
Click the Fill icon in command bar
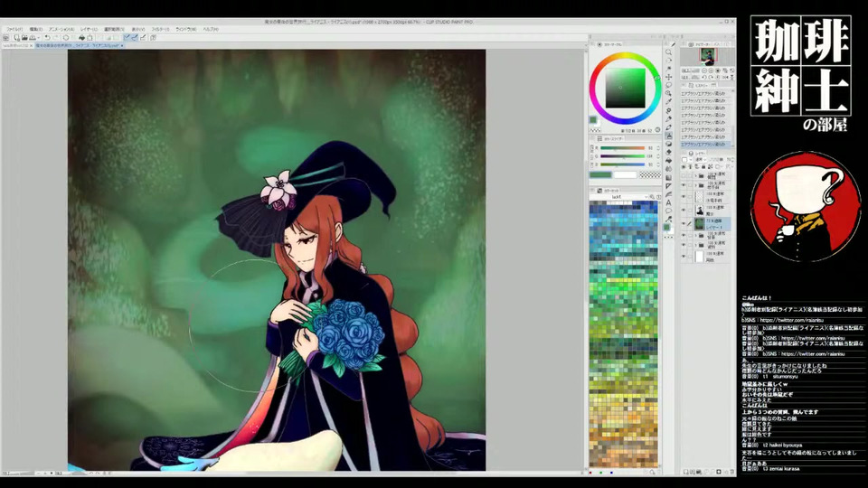click(x=81, y=38)
